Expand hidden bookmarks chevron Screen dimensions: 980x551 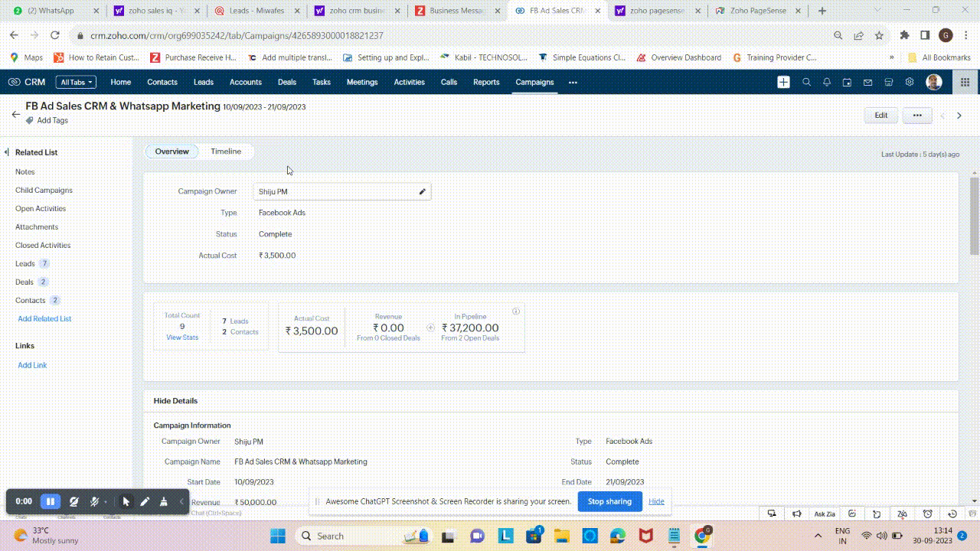pos(891,57)
